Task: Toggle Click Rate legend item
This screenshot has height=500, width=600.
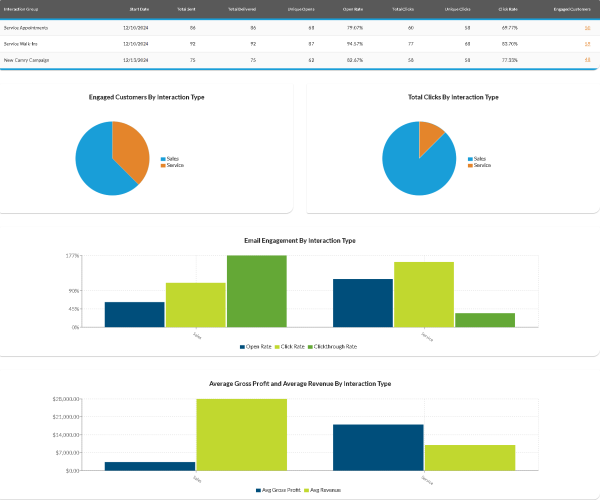Action: pos(291,346)
